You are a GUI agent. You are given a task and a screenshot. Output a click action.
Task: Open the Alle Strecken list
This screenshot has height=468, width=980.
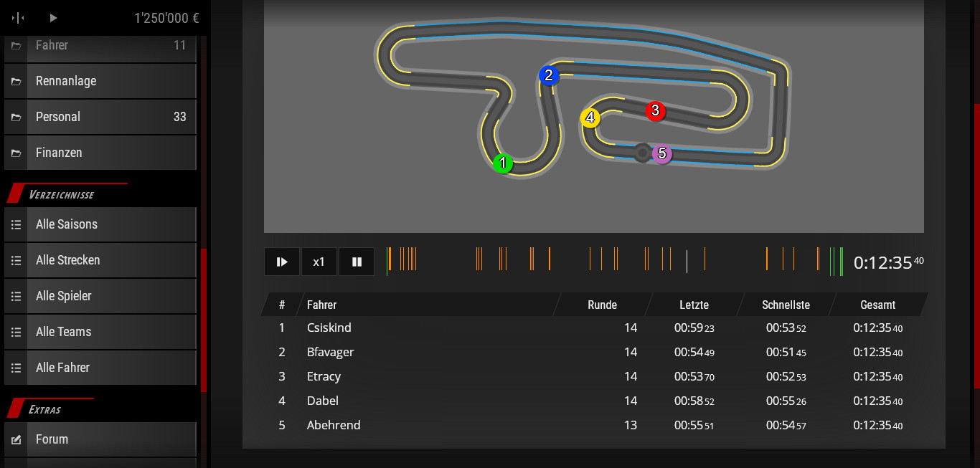(x=100, y=260)
